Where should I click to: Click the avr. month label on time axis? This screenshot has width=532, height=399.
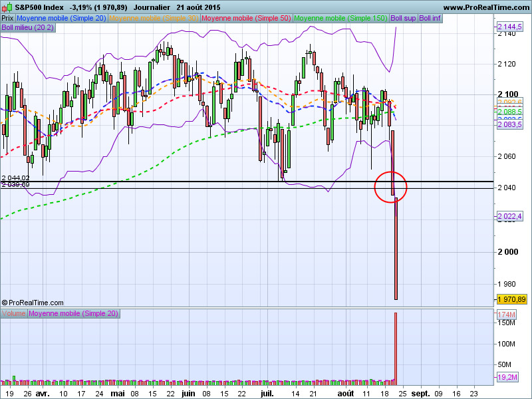[43, 394]
